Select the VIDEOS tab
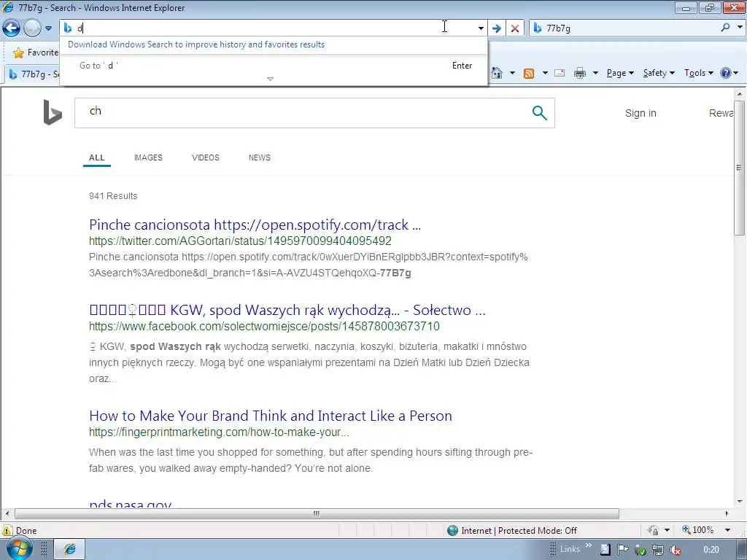Screen dimensions: 747x560 [x=205, y=157]
